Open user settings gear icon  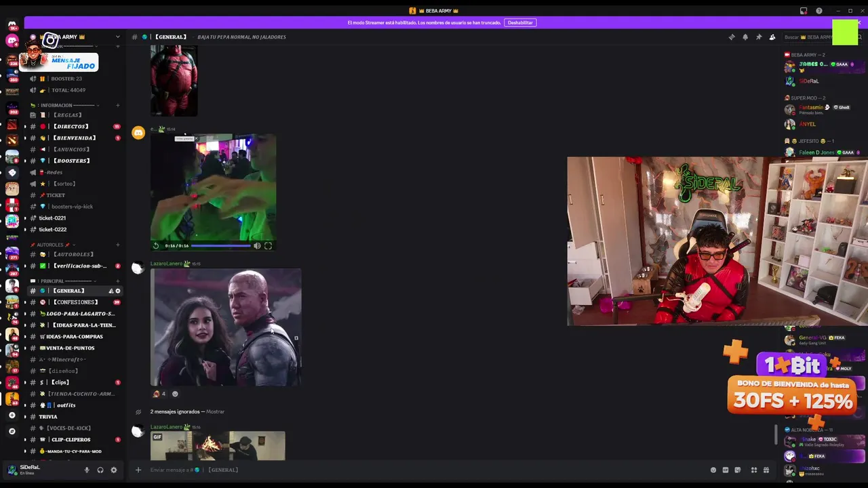113,470
